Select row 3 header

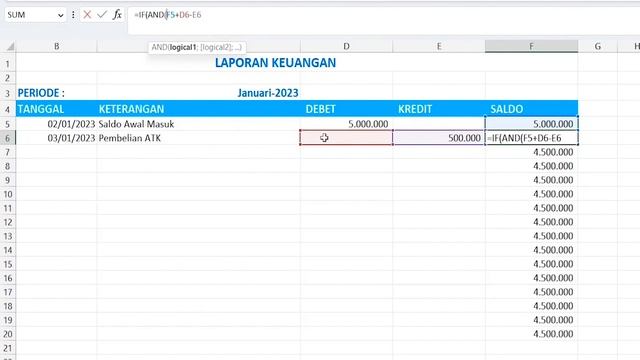8,93
